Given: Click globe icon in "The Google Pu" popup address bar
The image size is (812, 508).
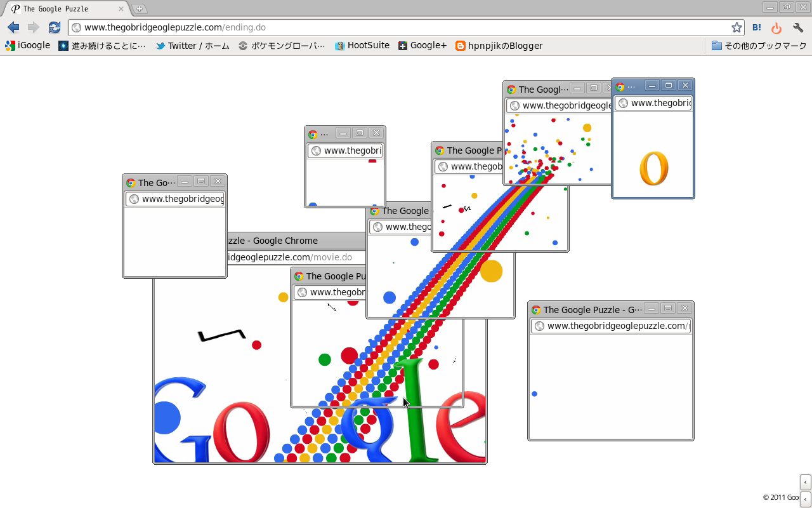Looking at the screenshot, I should 302,292.
